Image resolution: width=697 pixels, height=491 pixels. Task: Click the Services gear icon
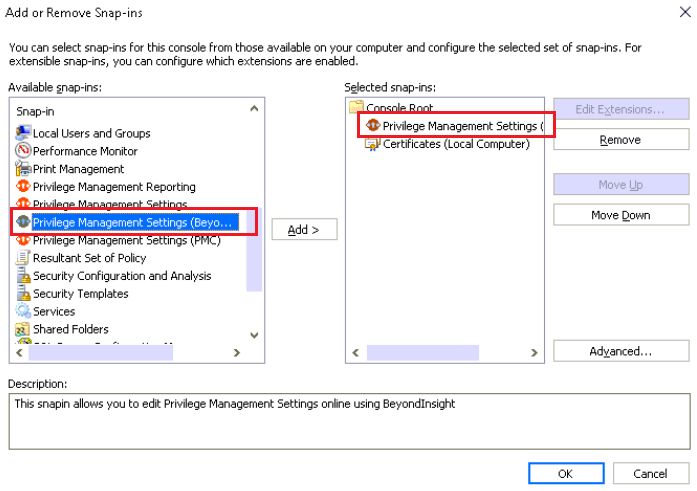pyautogui.click(x=23, y=311)
